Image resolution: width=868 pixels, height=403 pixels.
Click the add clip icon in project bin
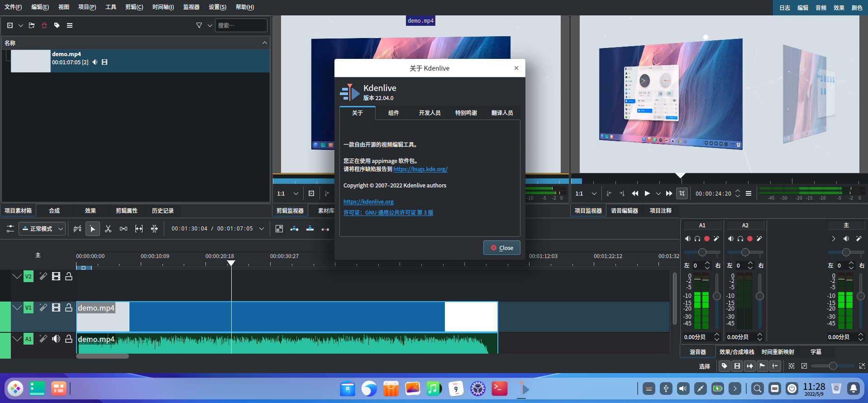[10, 25]
